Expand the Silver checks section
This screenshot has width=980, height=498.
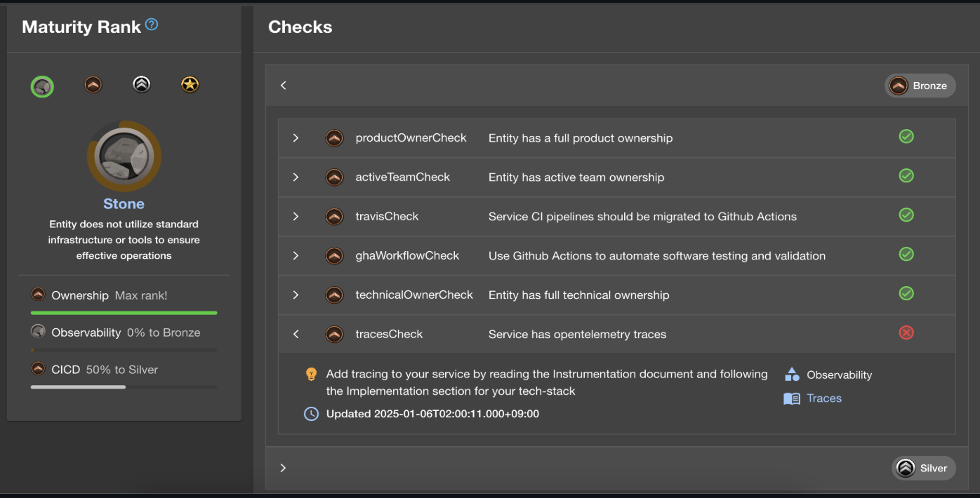(x=283, y=468)
